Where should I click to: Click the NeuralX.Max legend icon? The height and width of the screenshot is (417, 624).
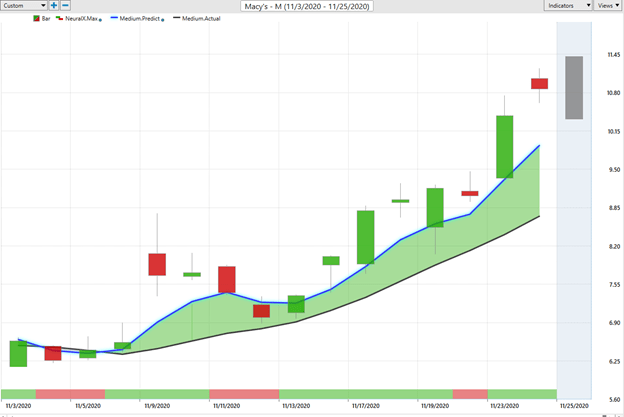pyautogui.click(x=60, y=19)
